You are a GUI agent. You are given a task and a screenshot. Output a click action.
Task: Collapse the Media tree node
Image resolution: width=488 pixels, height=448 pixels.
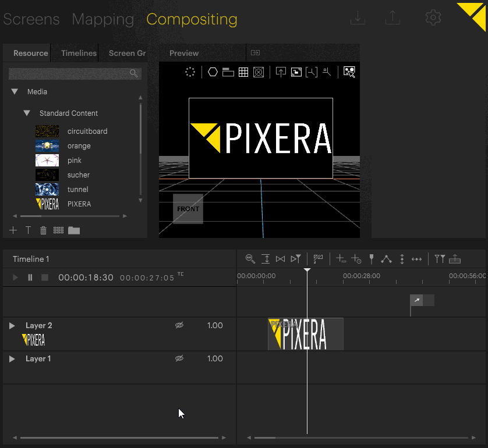[15, 91]
